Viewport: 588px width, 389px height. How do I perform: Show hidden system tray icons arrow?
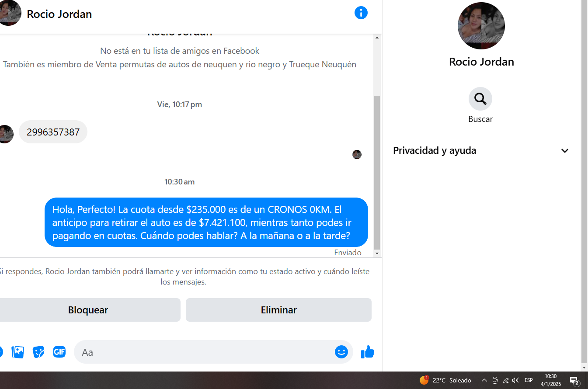click(x=484, y=380)
